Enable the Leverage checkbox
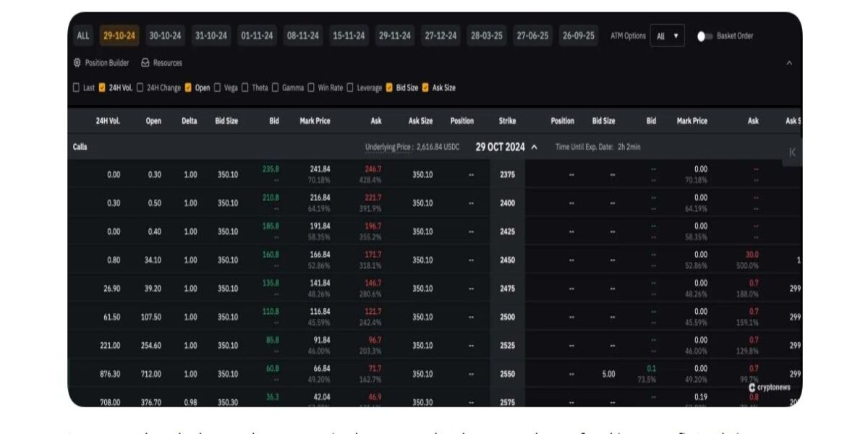This screenshot has width=868, height=434. click(350, 88)
